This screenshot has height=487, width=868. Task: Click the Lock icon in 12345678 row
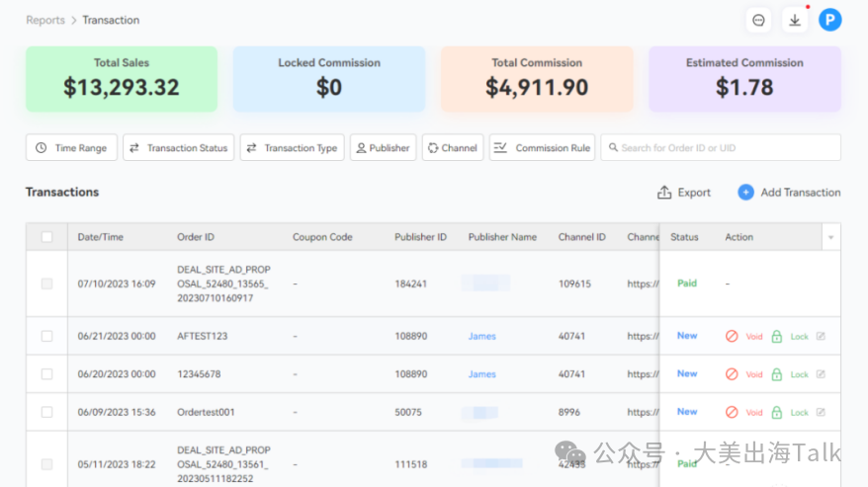pyautogui.click(x=777, y=374)
